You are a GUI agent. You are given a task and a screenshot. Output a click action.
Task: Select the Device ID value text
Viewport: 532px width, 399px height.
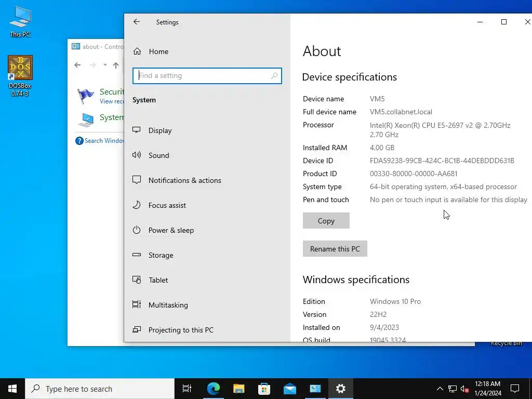pyautogui.click(x=442, y=161)
